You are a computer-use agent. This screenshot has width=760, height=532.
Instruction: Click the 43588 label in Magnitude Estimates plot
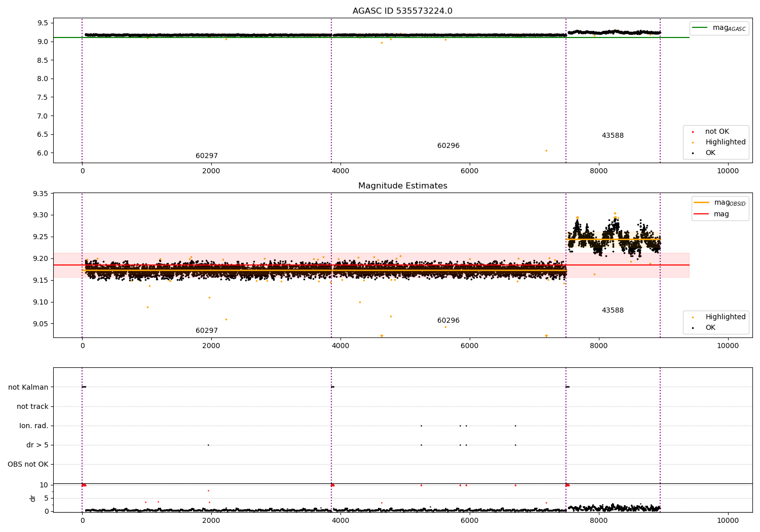613,311
